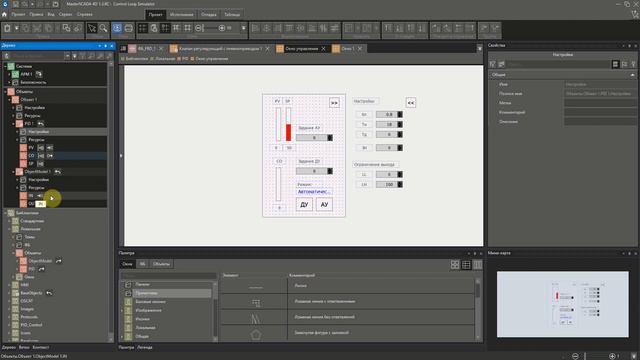The height and width of the screenshot is (360, 640).
Task: Select the magnifier zoom tool
Action: click(x=103, y=28)
